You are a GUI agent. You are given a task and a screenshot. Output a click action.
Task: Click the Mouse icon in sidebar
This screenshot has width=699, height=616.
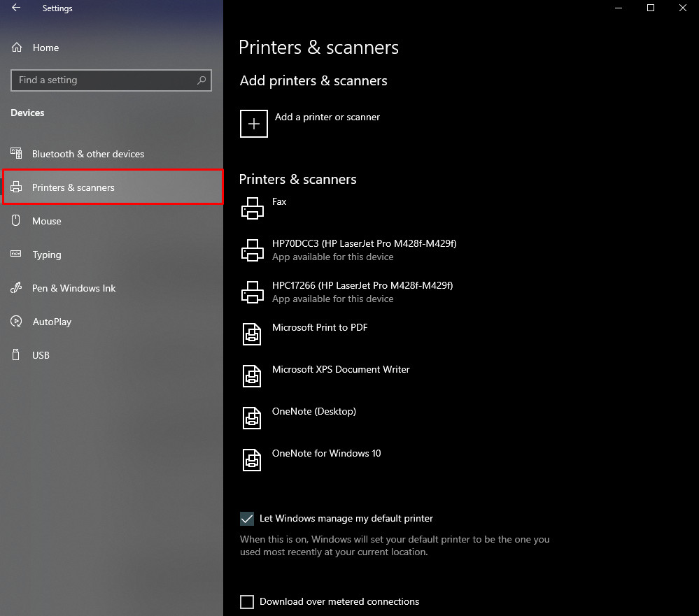(x=16, y=220)
